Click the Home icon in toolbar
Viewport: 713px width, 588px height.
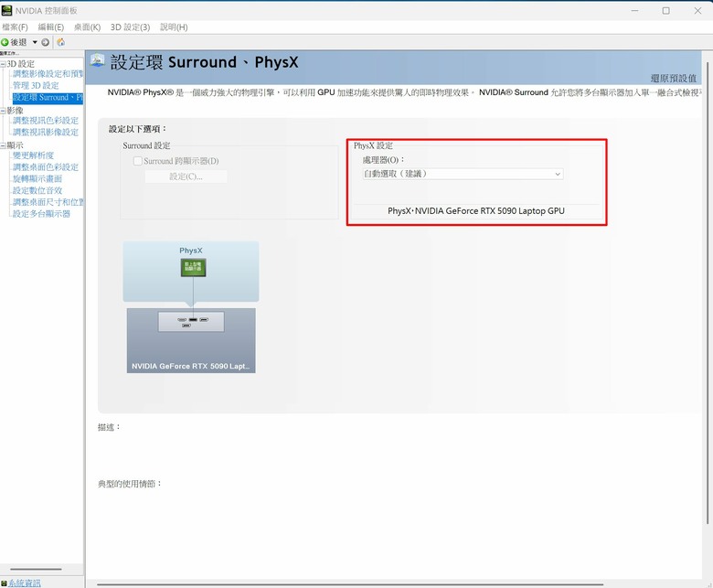pyautogui.click(x=60, y=42)
